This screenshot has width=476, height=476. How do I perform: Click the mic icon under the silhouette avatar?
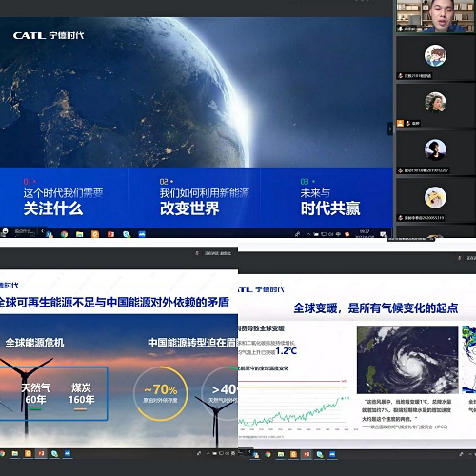[x=401, y=170]
